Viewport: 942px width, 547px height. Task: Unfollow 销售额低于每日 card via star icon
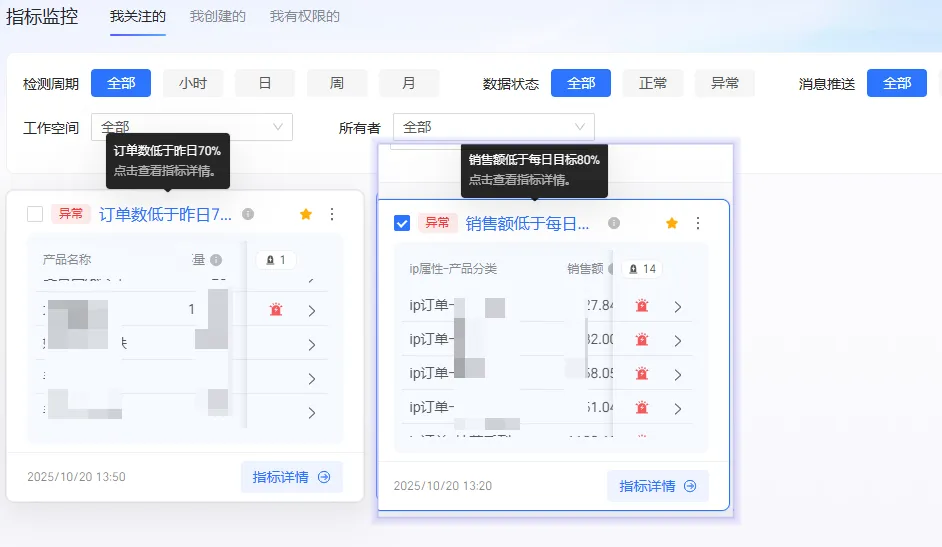coord(672,223)
